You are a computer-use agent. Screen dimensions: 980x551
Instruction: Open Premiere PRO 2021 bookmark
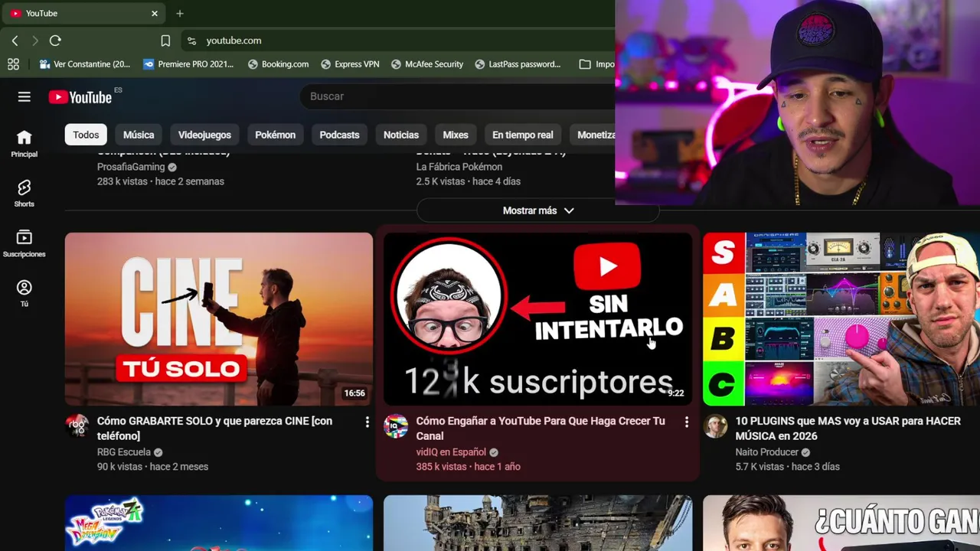click(x=188, y=64)
